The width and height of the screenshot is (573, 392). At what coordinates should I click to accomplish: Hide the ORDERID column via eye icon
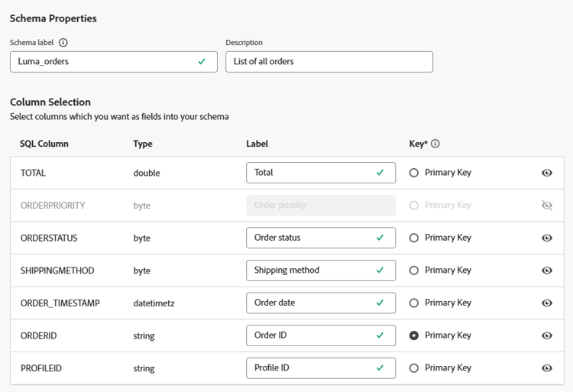[547, 335]
